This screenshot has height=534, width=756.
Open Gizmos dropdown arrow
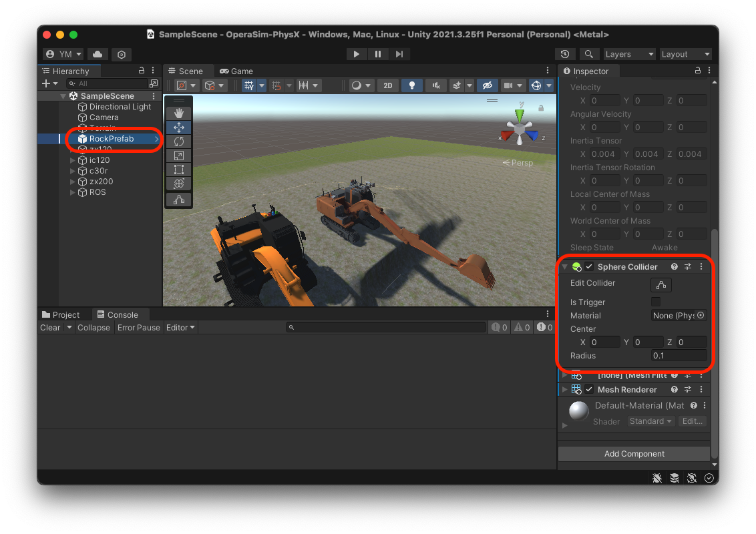click(x=549, y=85)
